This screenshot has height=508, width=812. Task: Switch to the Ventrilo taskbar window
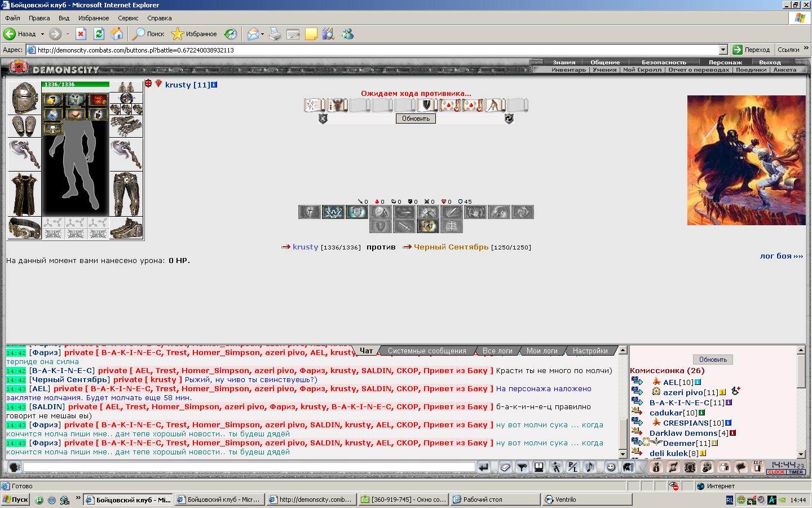click(x=586, y=500)
